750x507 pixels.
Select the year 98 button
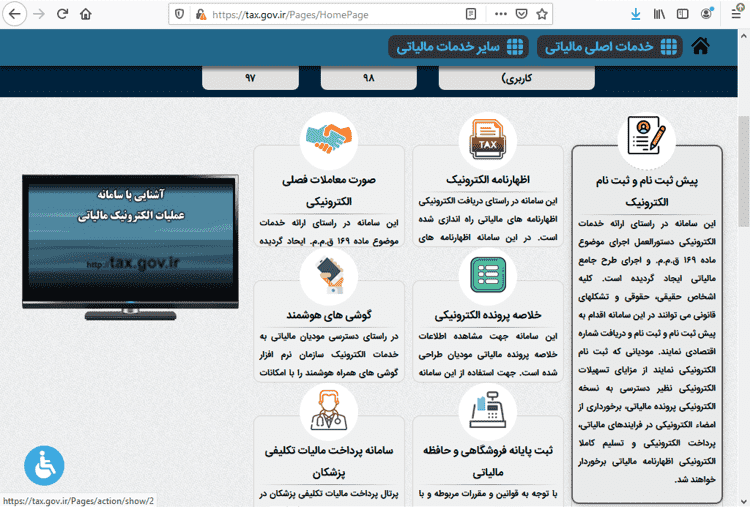(368, 78)
